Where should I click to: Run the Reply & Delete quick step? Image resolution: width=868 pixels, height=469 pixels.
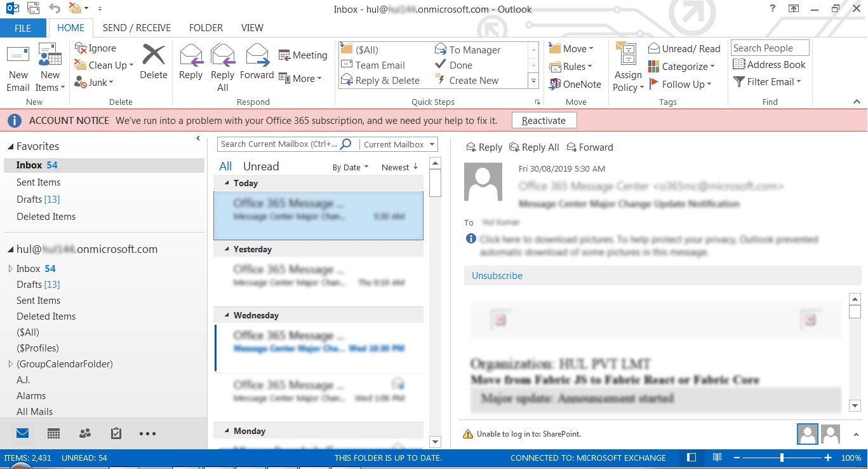[380, 81]
